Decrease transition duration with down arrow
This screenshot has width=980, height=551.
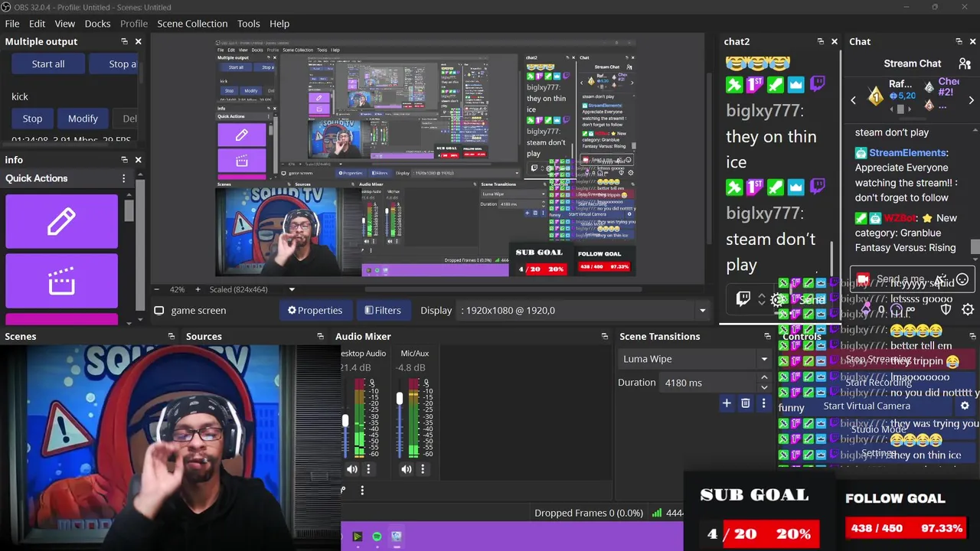tap(763, 387)
